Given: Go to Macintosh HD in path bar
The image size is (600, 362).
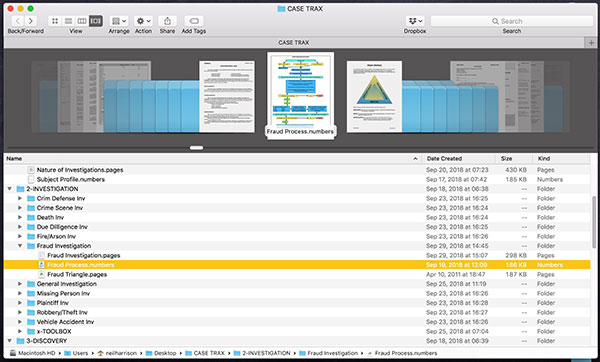Looking at the screenshot, I should point(33,353).
